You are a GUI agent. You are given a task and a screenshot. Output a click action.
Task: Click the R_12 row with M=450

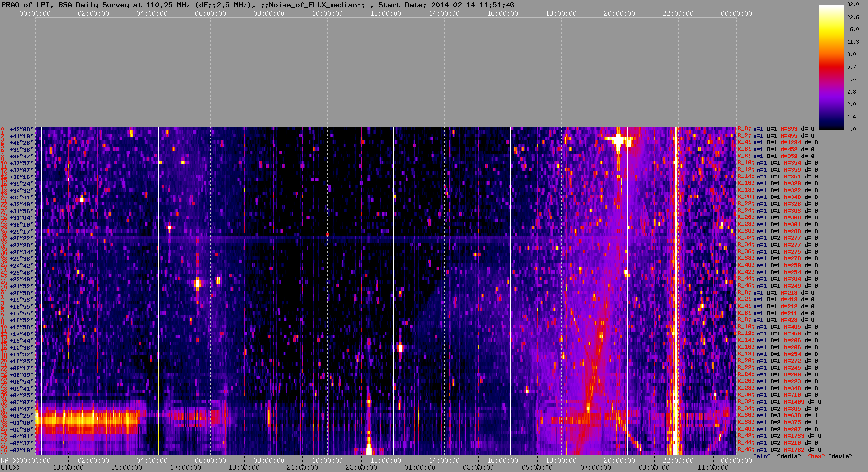pos(778,334)
